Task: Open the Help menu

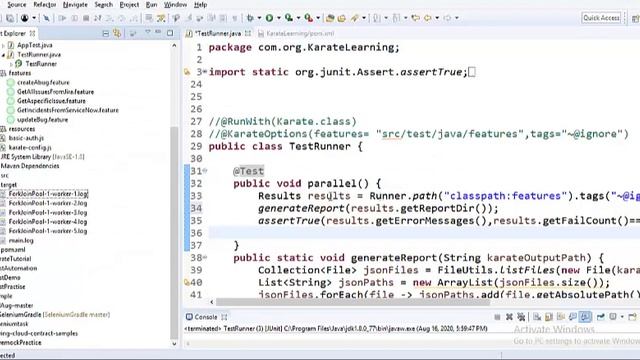Action: pos(200,5)
